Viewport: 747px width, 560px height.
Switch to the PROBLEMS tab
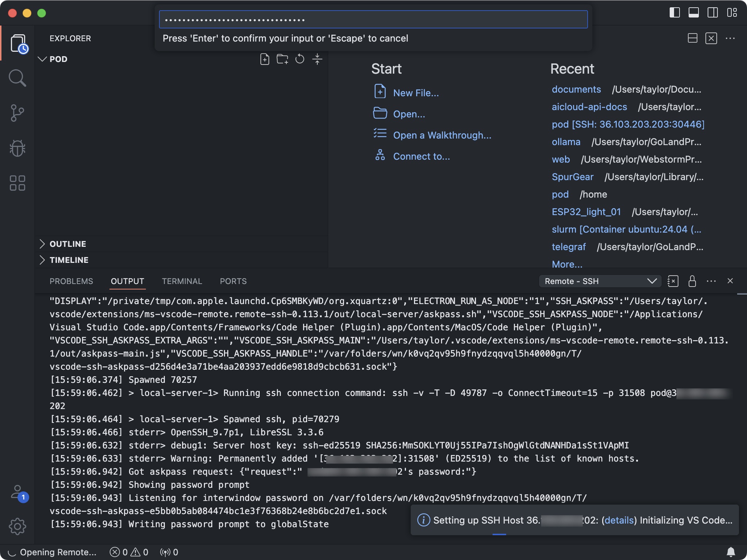[71, 281]
